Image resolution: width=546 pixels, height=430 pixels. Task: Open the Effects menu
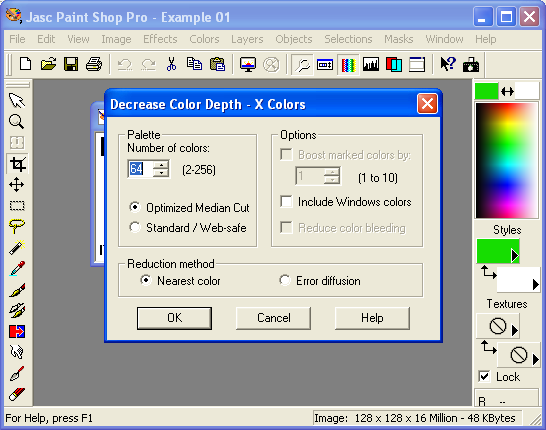coord(160,39)
